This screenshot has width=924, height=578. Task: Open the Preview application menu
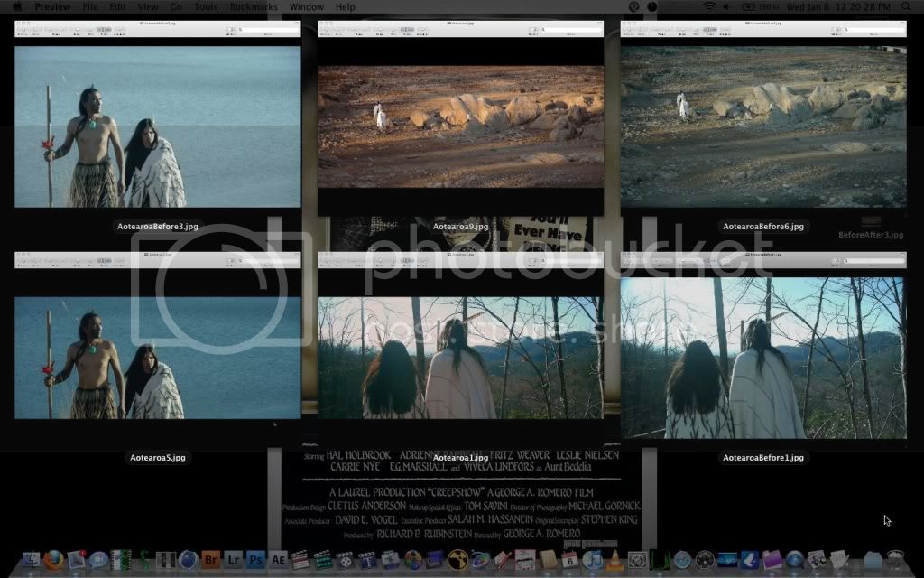[x=52, y=6]
